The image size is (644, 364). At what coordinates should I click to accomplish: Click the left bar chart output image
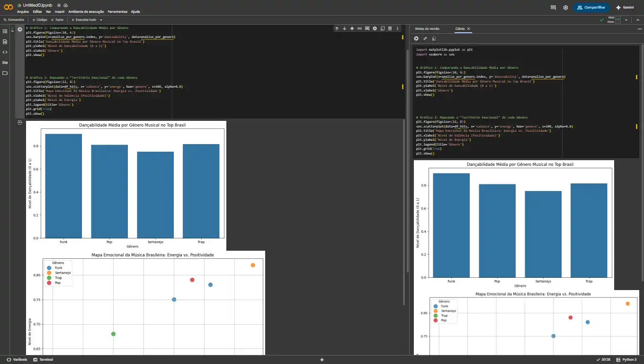pyautogui.click(x=126, y=186)
